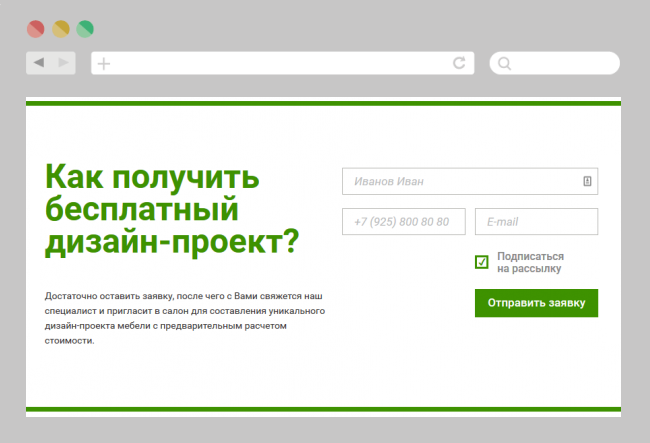Click the browser back arrow
This screenshot has width=650, height=443.
coord(39,63)
